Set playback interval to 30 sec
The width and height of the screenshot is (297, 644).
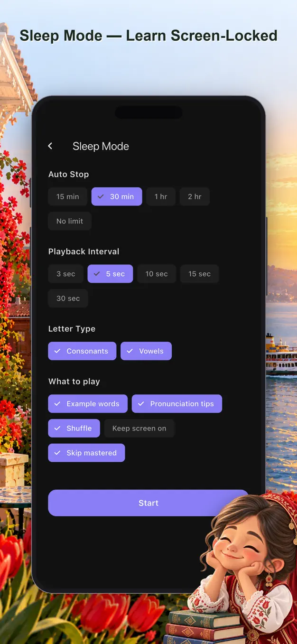coord(68,299)
